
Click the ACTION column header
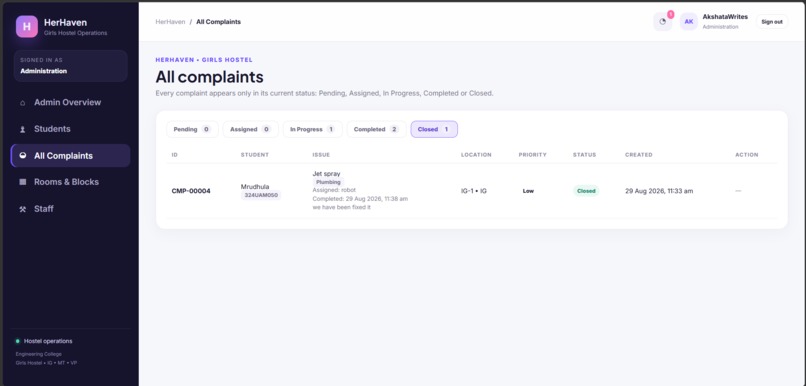coord(747,155)
